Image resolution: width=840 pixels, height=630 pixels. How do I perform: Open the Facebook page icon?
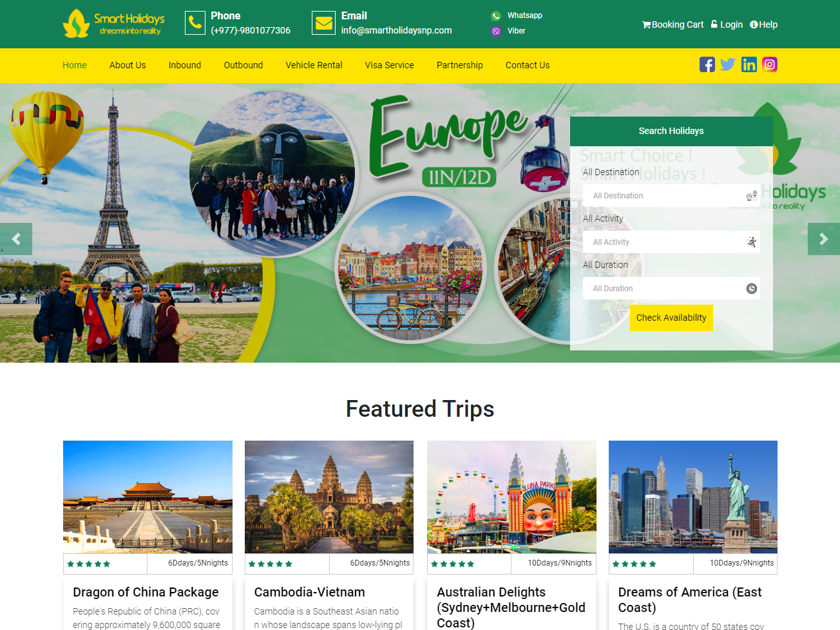point(707,64)
